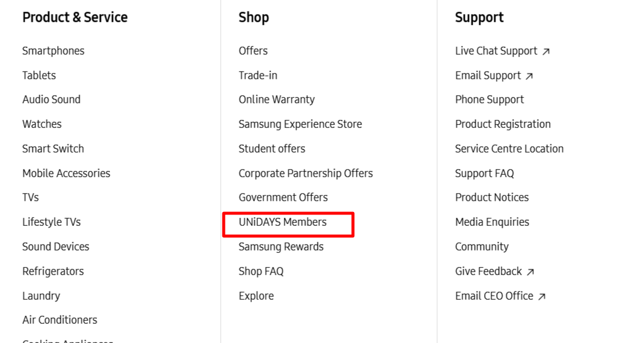The height and width of the screenshot is (343, 644).
Task: Open Product Registration link
Action: point(503,124)
